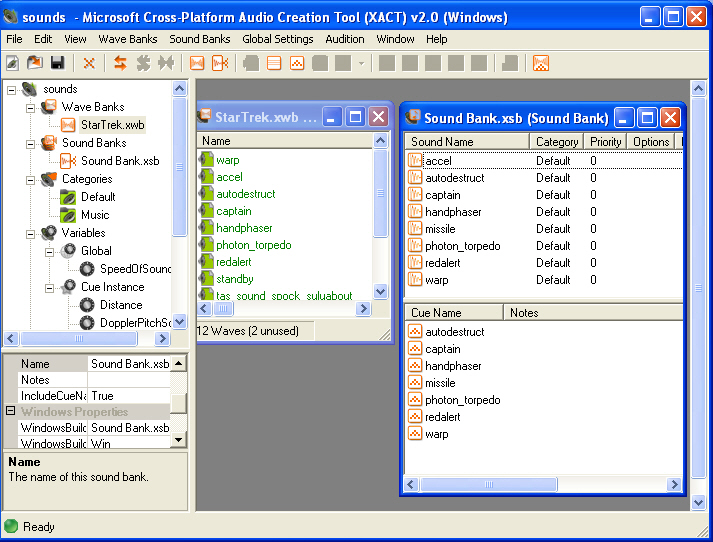Screen dimensions: 713x542
Task: Click the green warp wave icon in StarTrek.xwb
Action: (206, 160)
